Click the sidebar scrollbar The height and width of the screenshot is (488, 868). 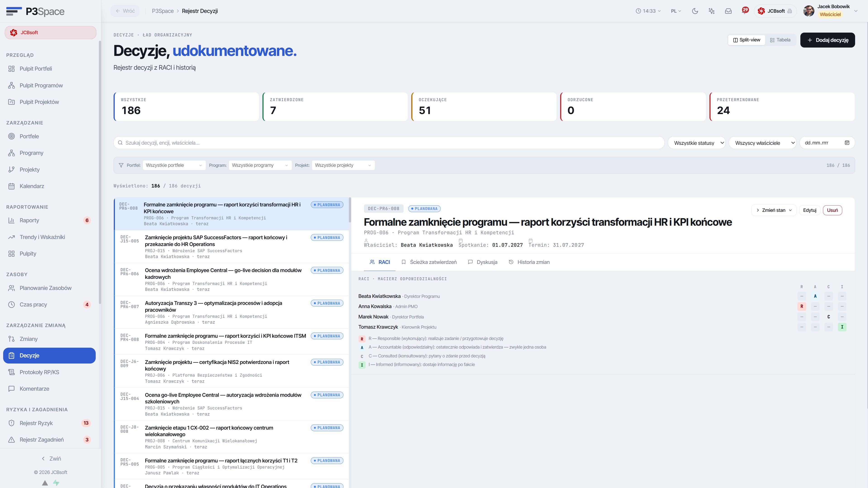(x=100, y=172)
